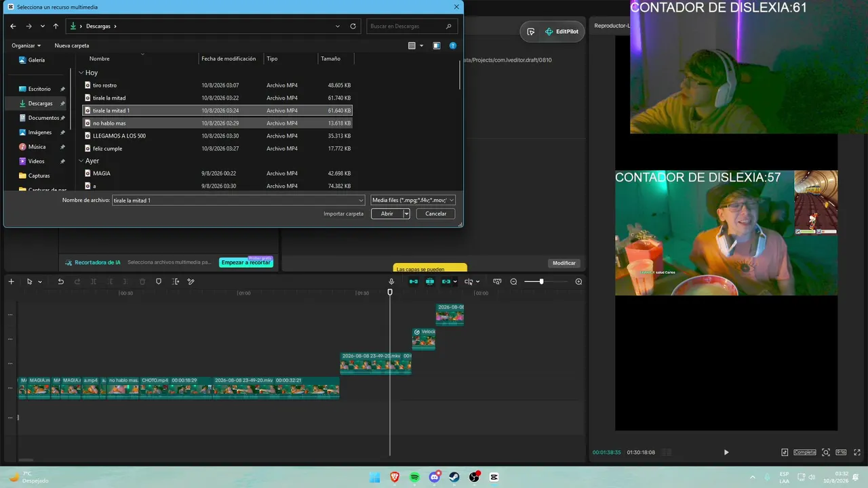Enter fullscreen preview in the player

[x=856, y=452]
